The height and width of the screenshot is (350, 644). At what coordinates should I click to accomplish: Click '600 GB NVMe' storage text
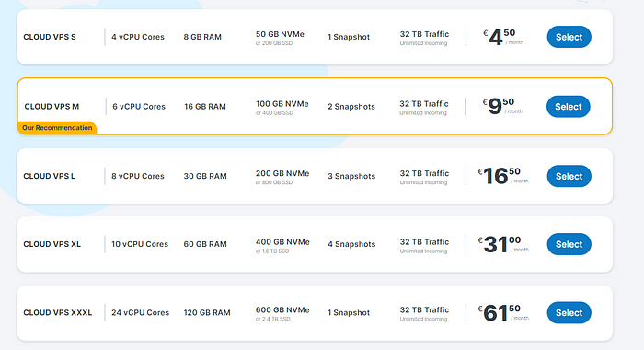[282, 309]
